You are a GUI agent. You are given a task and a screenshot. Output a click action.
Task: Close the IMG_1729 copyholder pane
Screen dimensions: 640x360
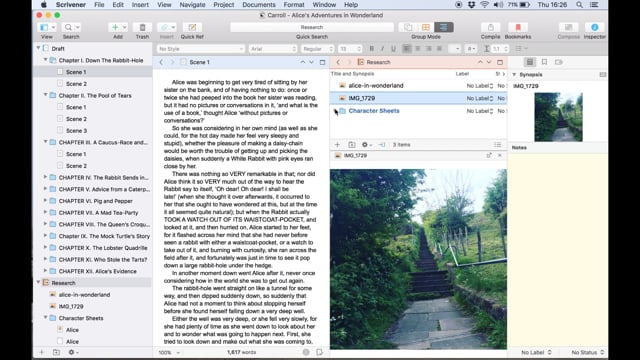click(x=500, y=155)
